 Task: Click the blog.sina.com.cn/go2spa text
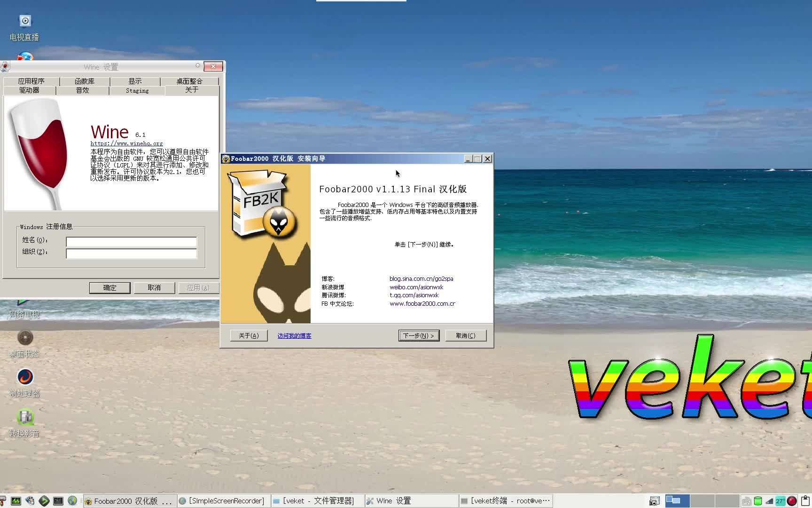pyautogui.click(x=422, y=279)
